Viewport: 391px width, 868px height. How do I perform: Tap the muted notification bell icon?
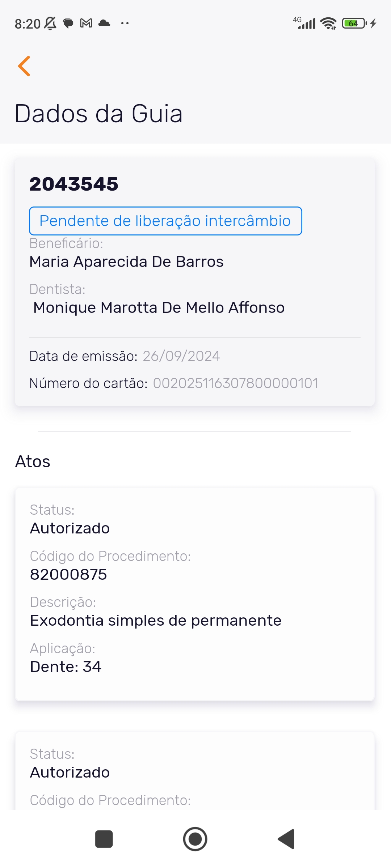click(50, 24)
